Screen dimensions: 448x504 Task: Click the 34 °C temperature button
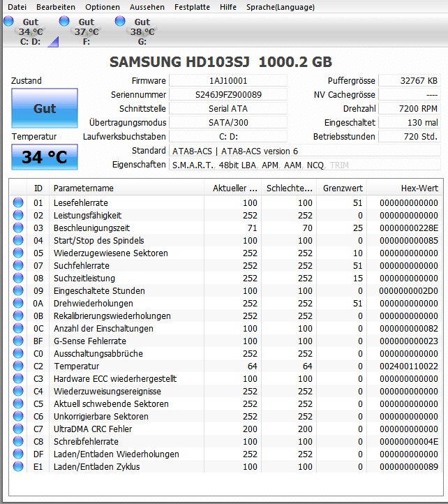coord(45,157)
